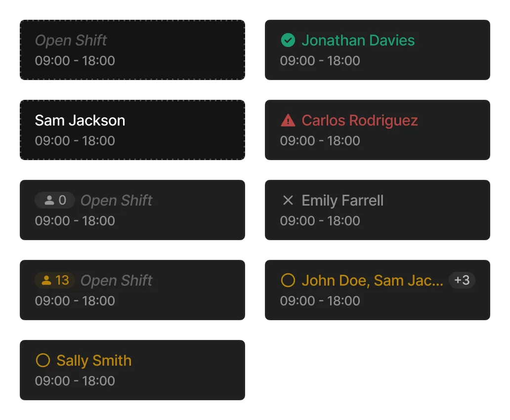Click the time under Emily Farrell

[320, 221]
